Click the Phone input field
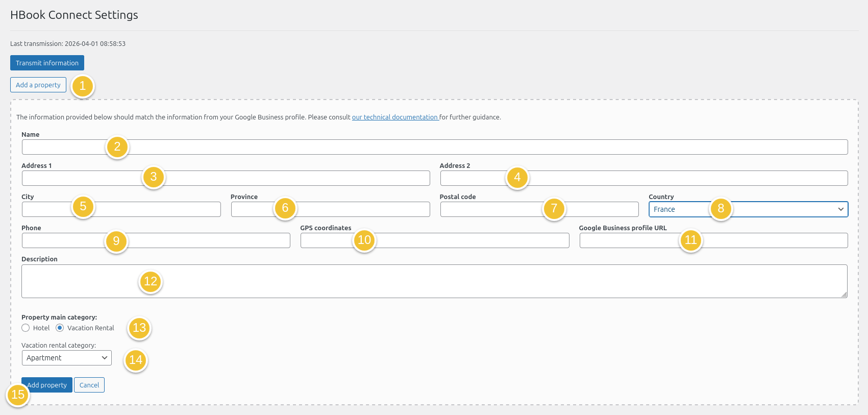Viewport: 868px width, 415px height. tap(204, 240)
